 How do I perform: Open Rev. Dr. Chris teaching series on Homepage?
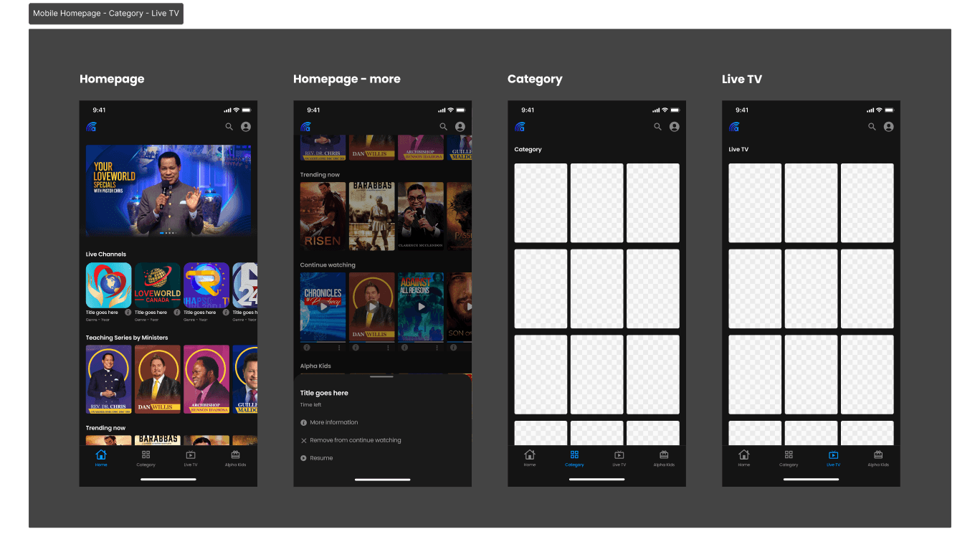(x=109, y=379)
